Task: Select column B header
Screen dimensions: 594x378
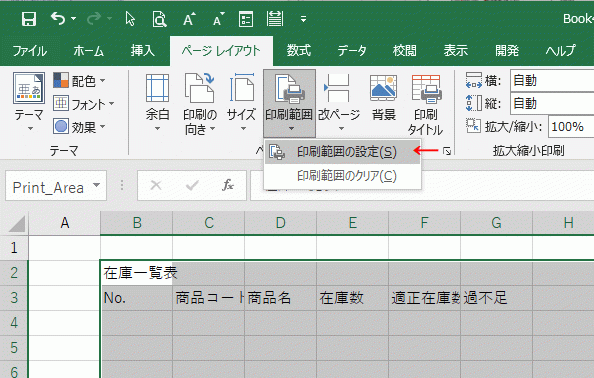Action: [x=137, y=223]
